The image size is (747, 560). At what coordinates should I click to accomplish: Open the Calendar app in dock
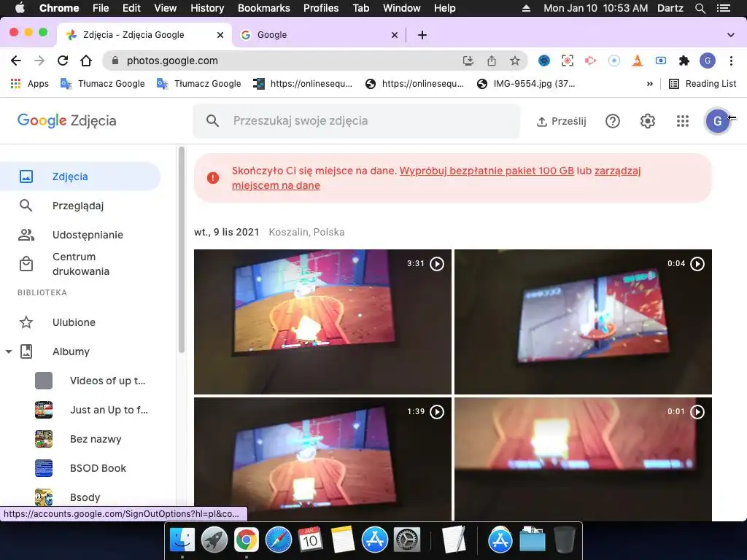tap(311, 540)
